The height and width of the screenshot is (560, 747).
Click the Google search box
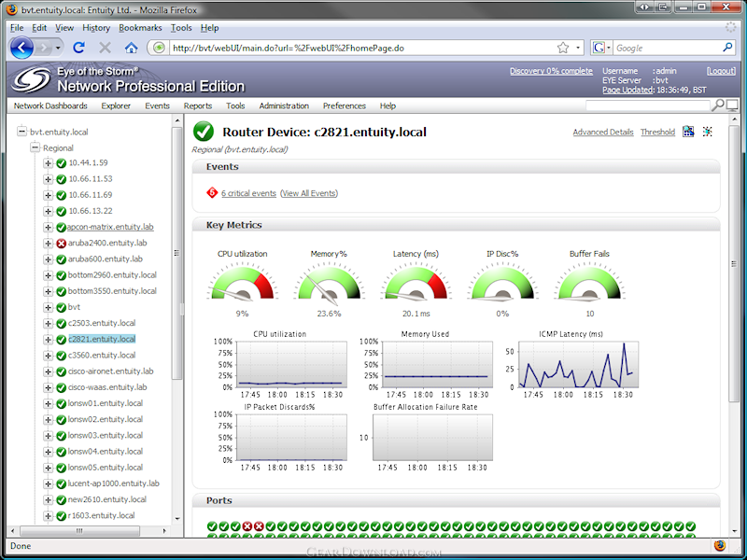tap(667, 48)
